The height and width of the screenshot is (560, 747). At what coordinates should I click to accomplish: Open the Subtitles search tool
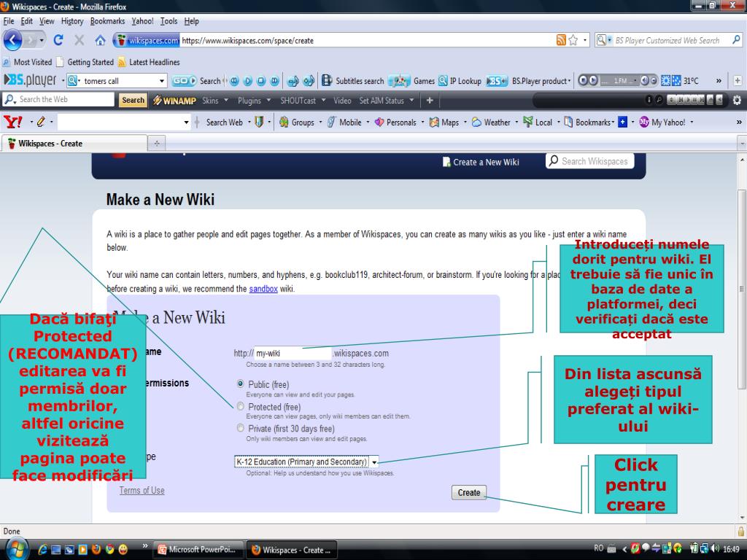(352, 81)
